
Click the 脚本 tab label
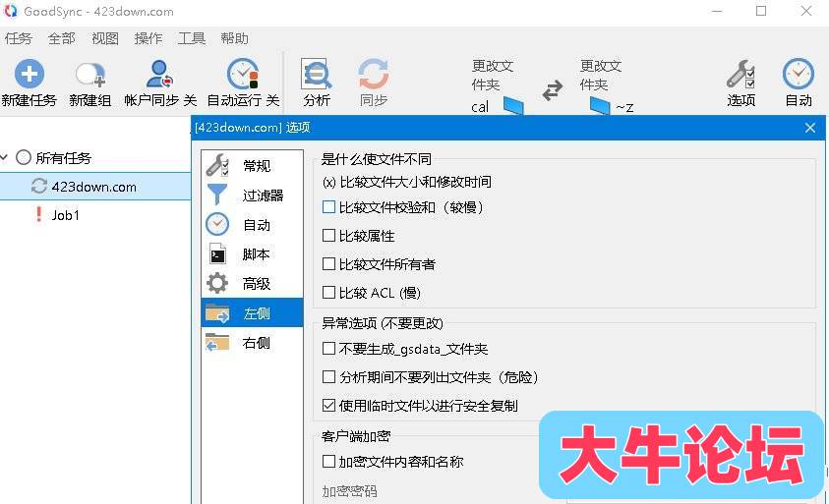tap(256, 254)
